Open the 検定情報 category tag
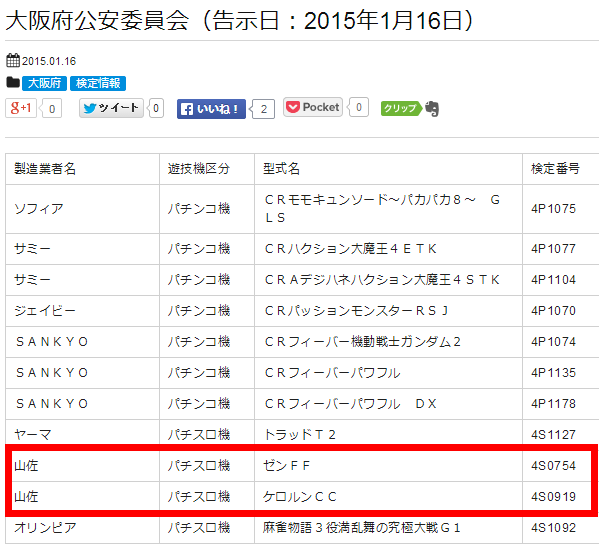The height and width of the screenshot is (545, 599). coord(98,83)
